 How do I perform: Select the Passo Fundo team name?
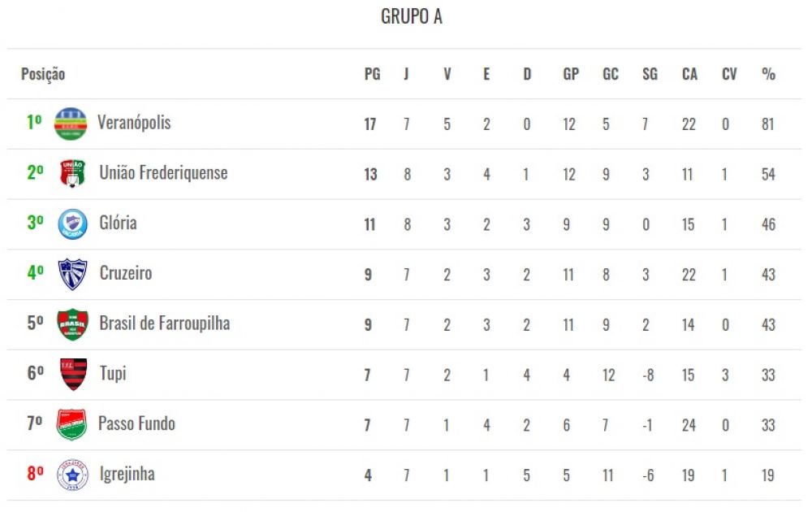pyautogui.click(x=136, y=424)
